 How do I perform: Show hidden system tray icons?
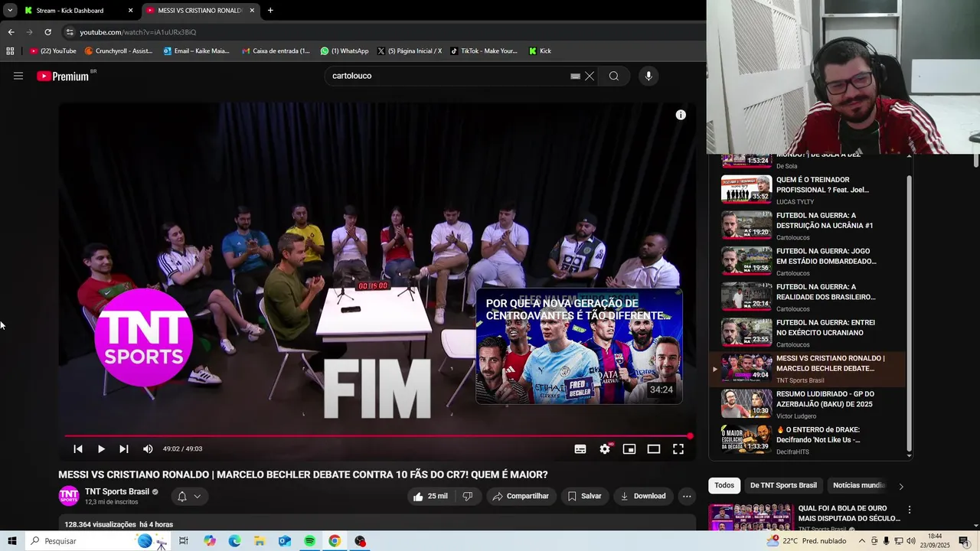[x=862, y=541]
